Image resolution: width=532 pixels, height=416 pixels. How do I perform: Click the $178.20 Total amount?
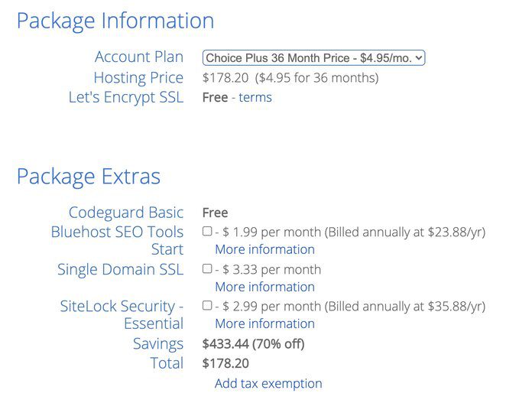(225, 363)
